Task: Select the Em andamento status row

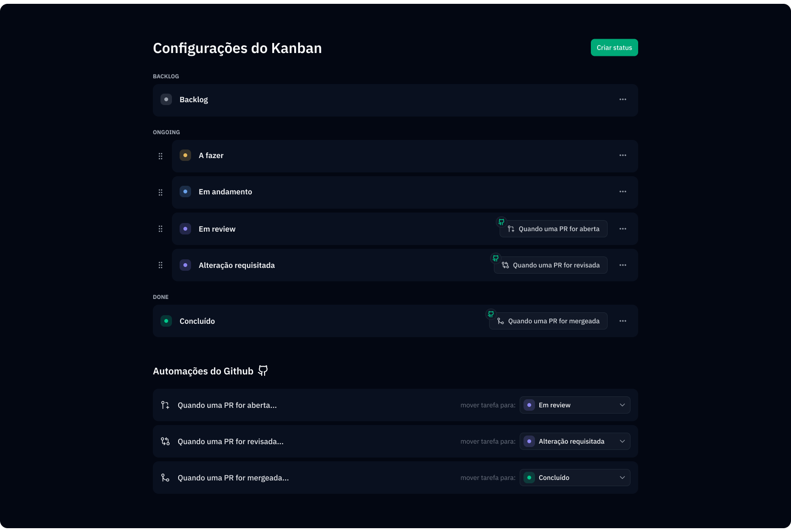Action: point(334,192)
